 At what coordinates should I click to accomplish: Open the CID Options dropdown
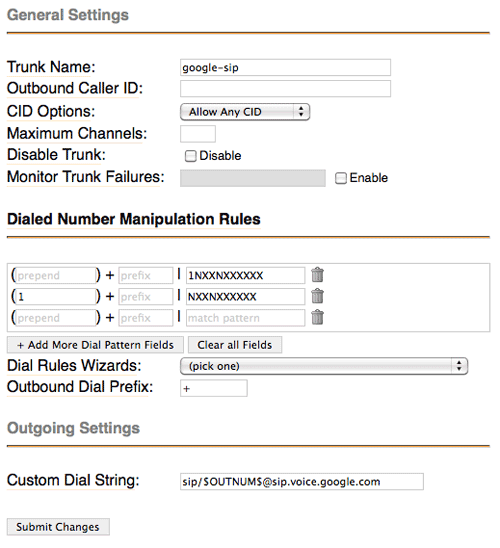(x=245, y=112)
